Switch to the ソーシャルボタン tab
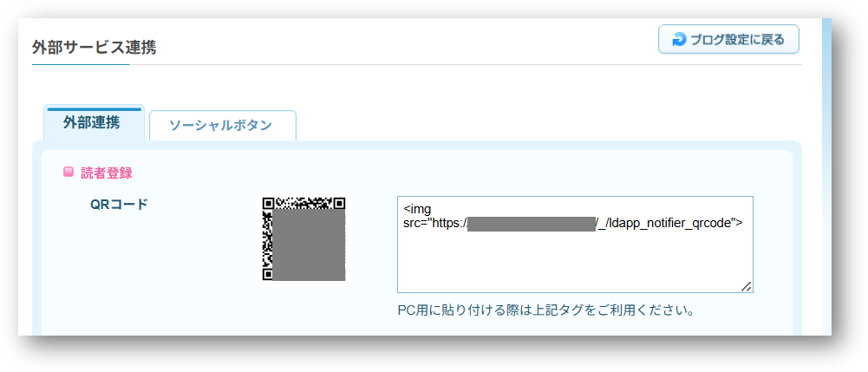868x372 pixels. pyautogui.click(x=223, y=126)
